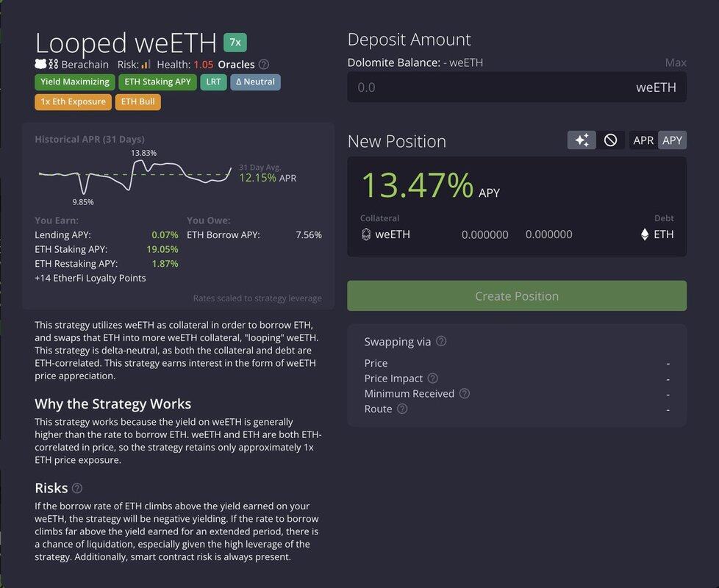Click the Minimum Received help icon
Image resolution: width=719 pixels, height=588 pixels.
pyautogui.click(x=465, y=394)
